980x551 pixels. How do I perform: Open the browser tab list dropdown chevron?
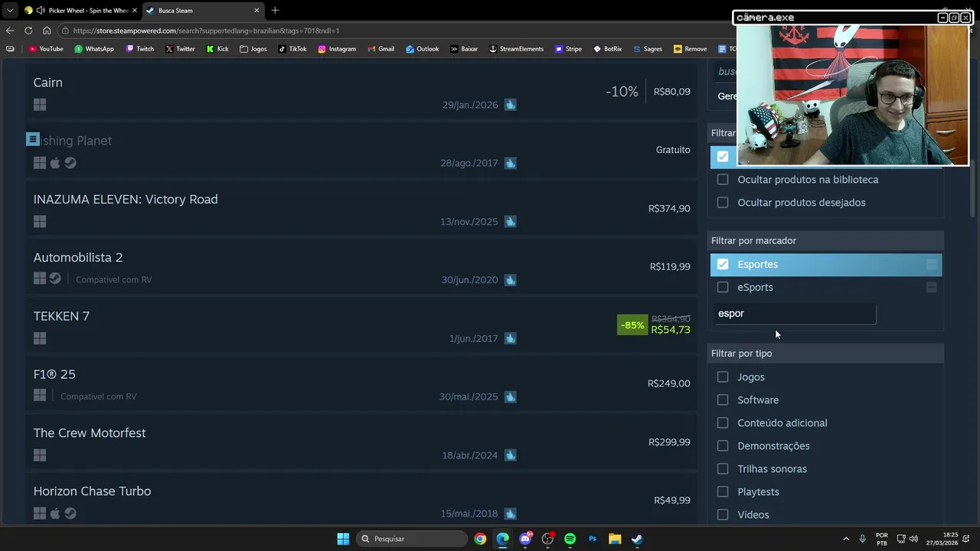pos(10,11)
